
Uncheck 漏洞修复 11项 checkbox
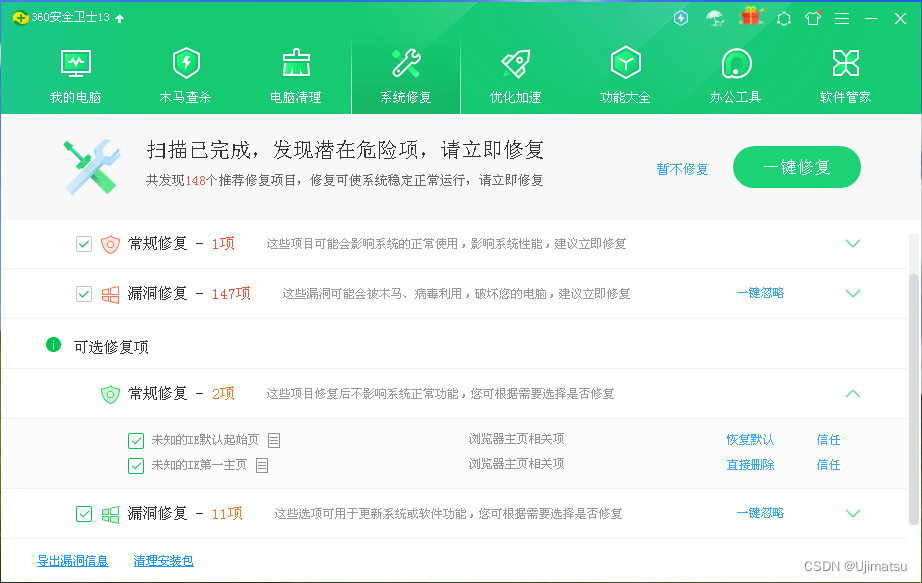[84, 514]
